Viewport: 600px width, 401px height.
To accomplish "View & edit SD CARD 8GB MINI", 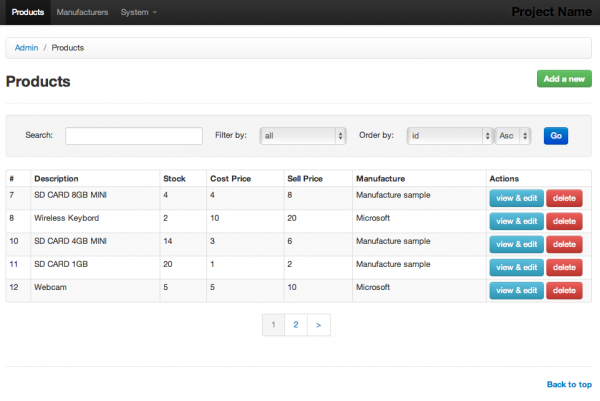I will click(516, 198).
